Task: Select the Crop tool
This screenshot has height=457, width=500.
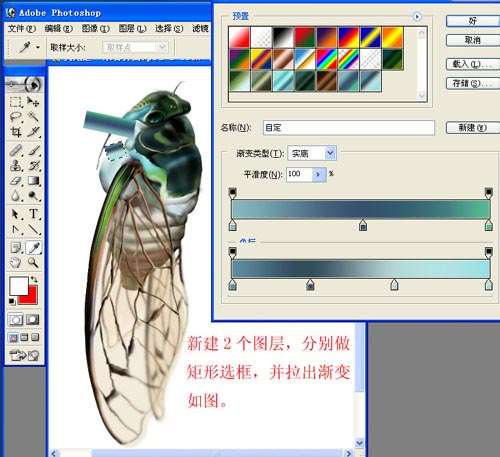Action: click(15, 132)
